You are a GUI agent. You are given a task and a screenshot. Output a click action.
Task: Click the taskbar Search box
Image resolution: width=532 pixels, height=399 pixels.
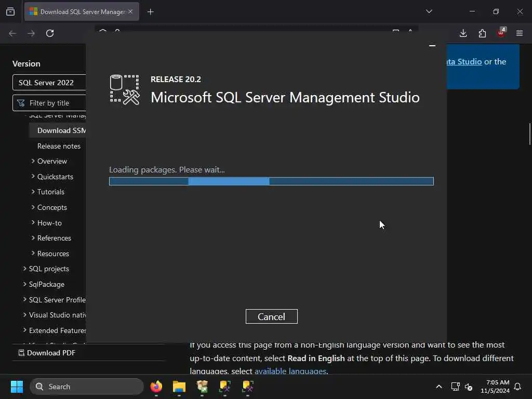pyautogui.click(x=87, y=387)
